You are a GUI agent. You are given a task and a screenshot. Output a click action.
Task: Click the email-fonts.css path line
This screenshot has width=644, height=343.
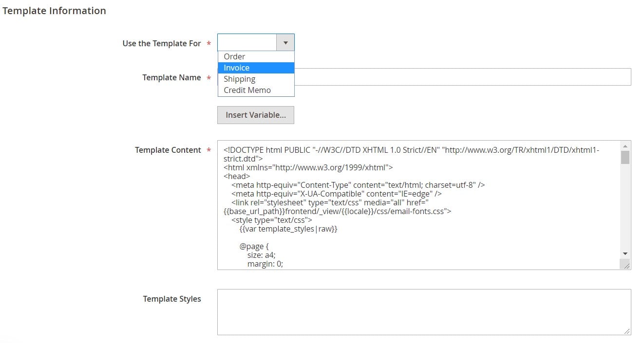(x=338, y=211)
